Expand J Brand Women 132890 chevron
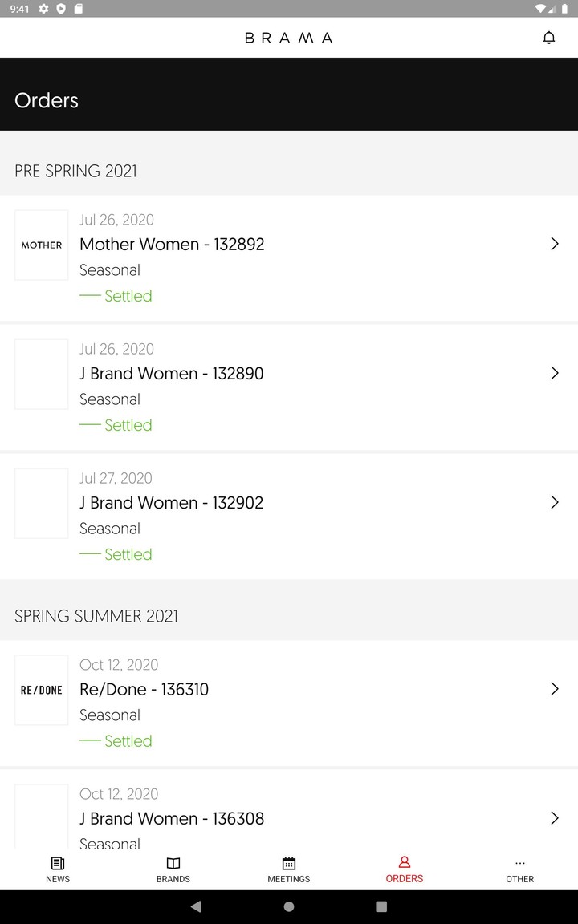The image size is (578, 924). click(554, 373)
